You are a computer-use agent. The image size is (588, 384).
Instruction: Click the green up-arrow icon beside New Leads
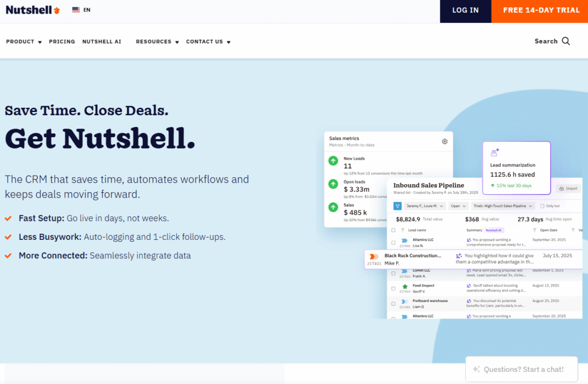(x=334, y=161)
